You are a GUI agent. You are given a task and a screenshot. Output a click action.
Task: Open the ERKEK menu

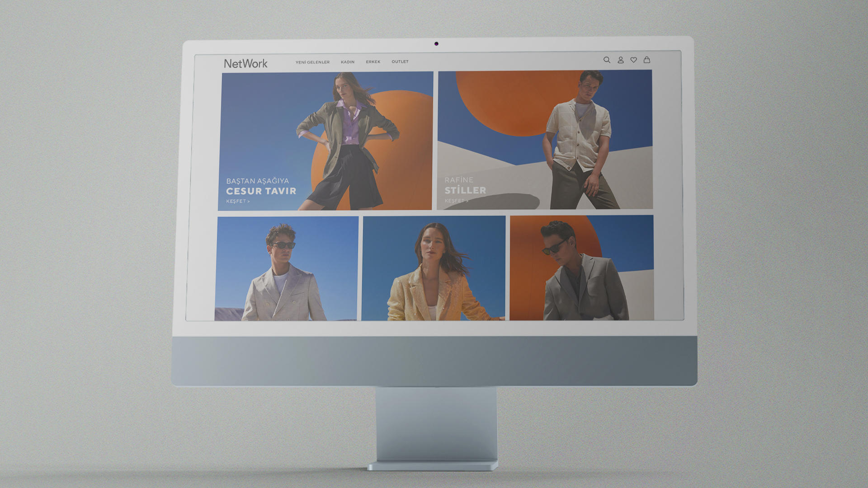[x=373, y=62]
